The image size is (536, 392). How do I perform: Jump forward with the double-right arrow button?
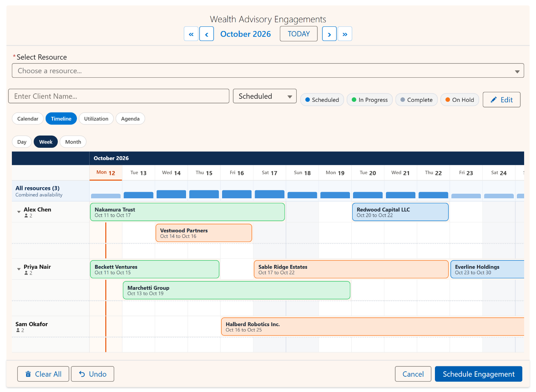(x=345, y=34)
